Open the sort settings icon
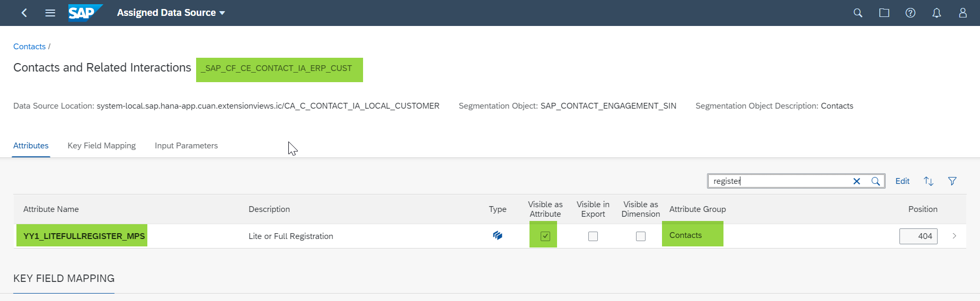Screen dimensions: 980x301 coord(929,181)
